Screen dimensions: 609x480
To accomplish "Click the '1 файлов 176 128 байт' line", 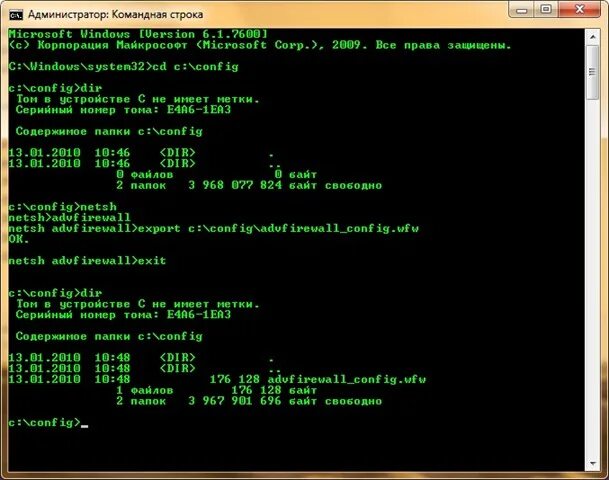I will tap(217, 390).
